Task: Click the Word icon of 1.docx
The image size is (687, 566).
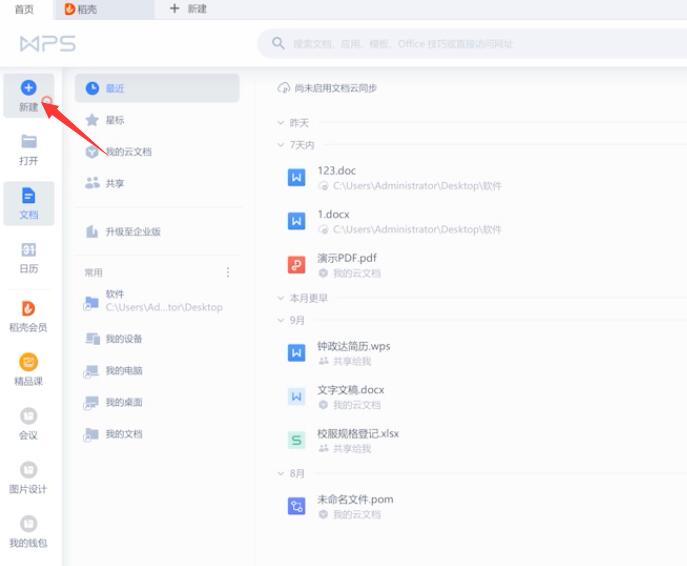Action: click(x=297, y=221)
